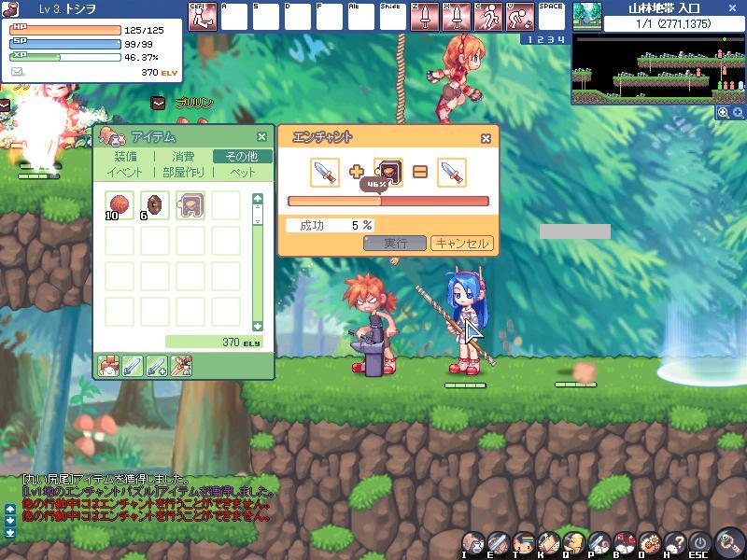The image size is (747, 560).
Task: Open the equipment (E) menu icon
Action: point(499,544)
